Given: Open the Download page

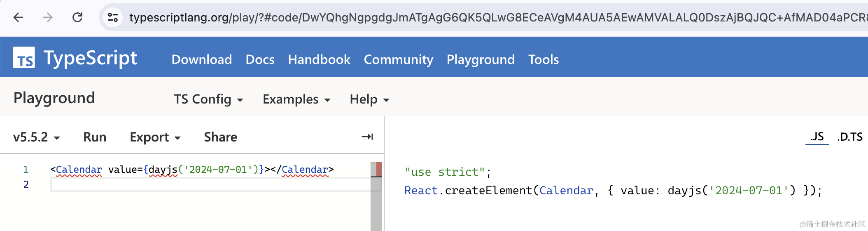Looking at the screenshot, I should coord(202,59).
